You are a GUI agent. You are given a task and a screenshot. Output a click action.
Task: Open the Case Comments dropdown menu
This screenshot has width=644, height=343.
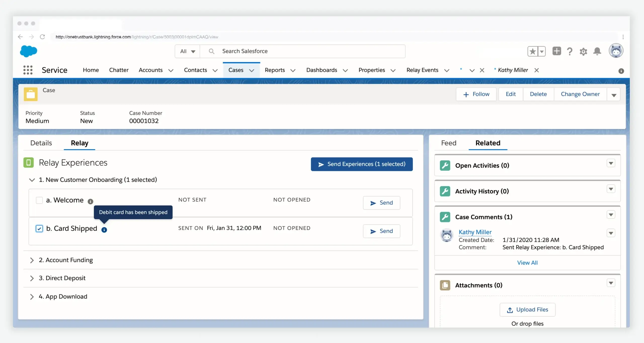tap(611, 215)
